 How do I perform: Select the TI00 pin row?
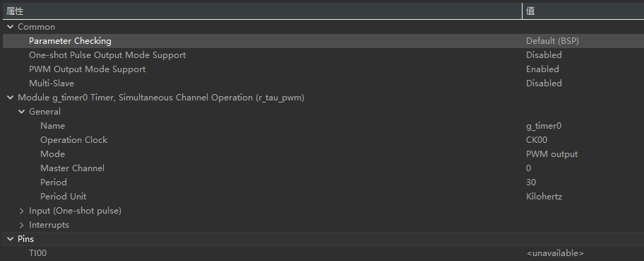click(x=323, y=253)
